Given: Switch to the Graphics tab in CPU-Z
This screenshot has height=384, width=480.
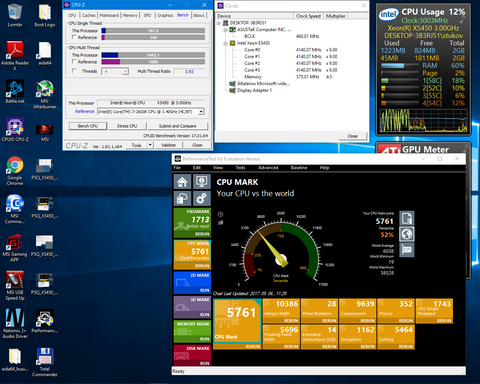Looking at the screenshot, I should pos(165,15).
